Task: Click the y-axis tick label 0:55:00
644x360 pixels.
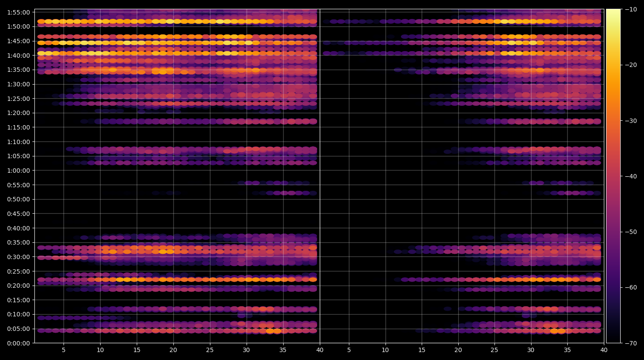Action: coord(19,185)
